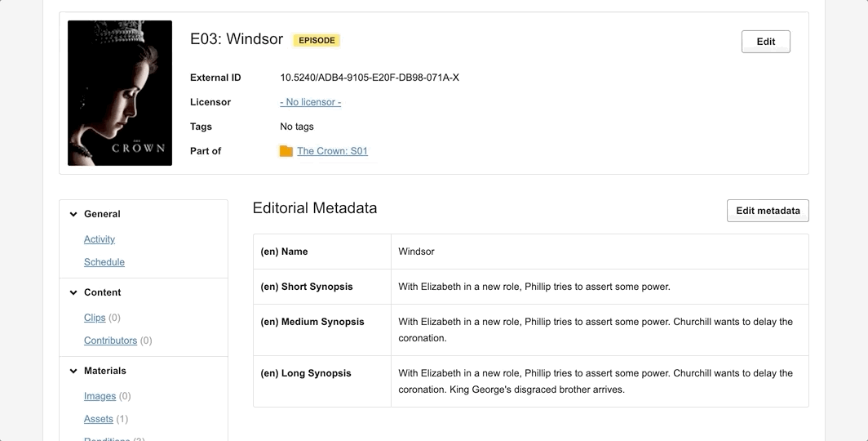Viewport: 868px width, 441px height.
Task: Open the Schedule link in sidebar
Action: [x=104, y=262]
